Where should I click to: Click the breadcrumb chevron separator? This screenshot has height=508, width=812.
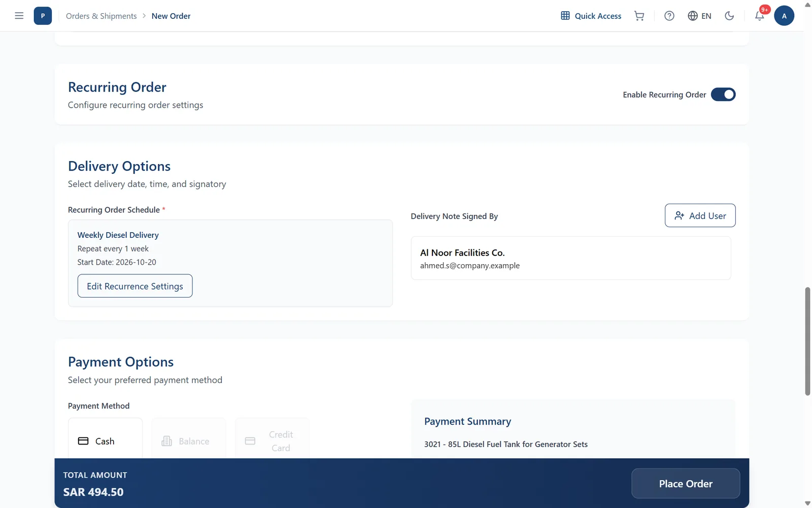tap(144, 16)
